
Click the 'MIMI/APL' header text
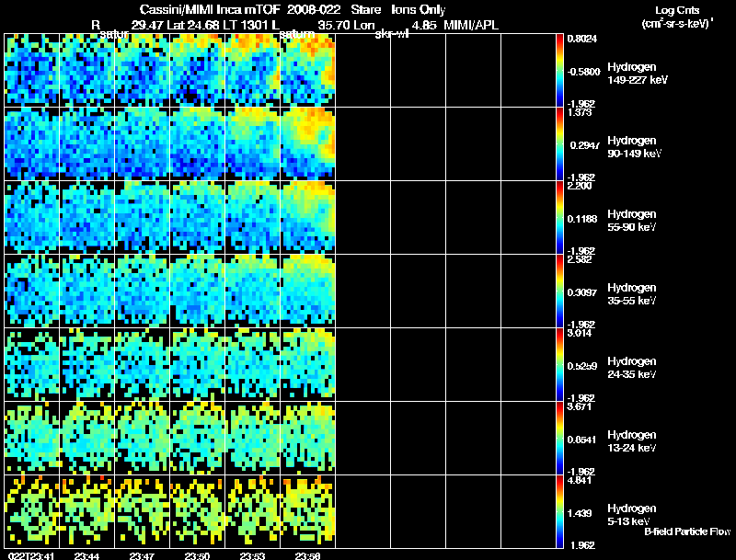point(471,25)
